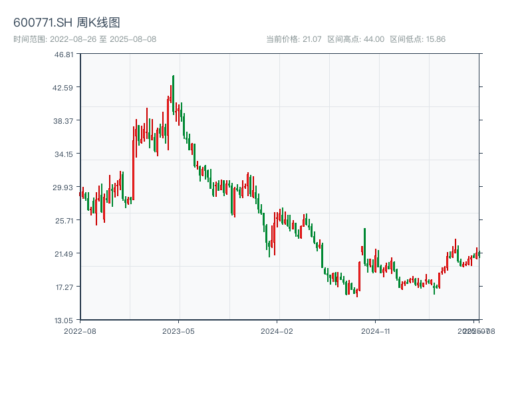
Task: Click the 区间低点 15.86 label
Action: 418,39
